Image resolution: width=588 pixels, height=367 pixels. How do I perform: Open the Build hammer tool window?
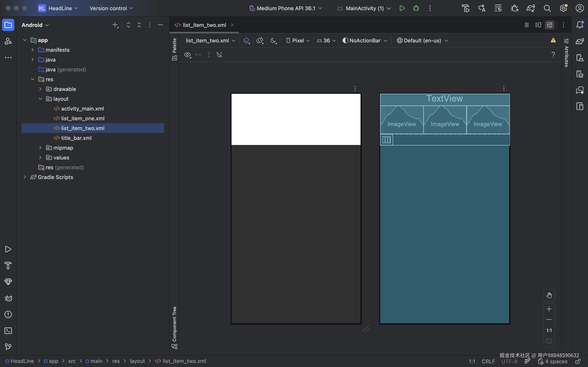coord(8,265)
